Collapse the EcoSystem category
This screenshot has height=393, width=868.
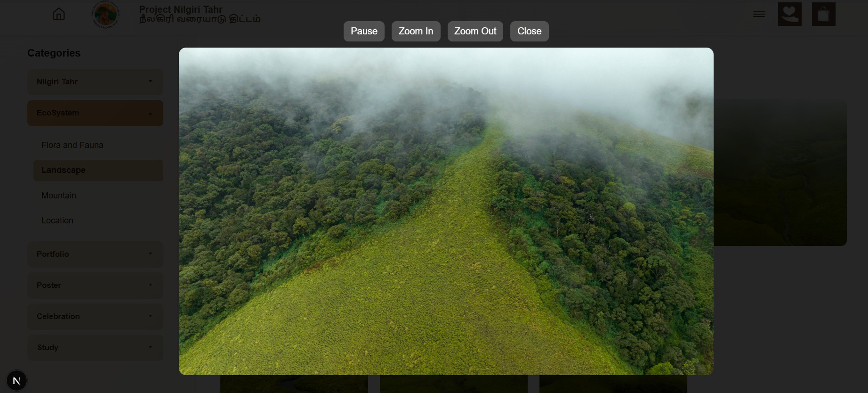[95, 113]
